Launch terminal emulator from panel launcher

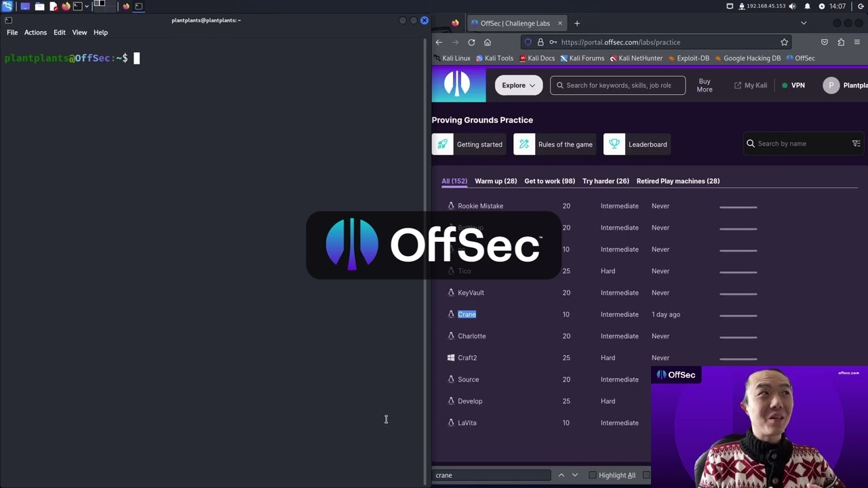[77, 6]
